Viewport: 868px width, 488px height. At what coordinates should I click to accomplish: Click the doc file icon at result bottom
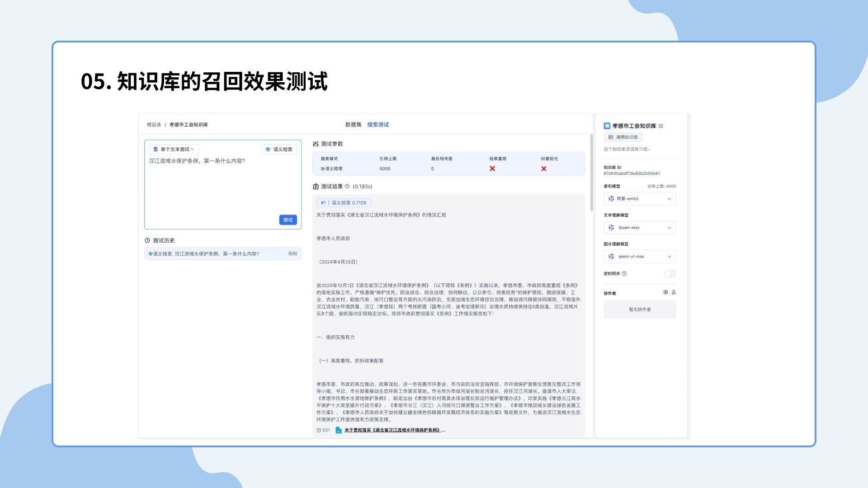click(x=338, y=430)
